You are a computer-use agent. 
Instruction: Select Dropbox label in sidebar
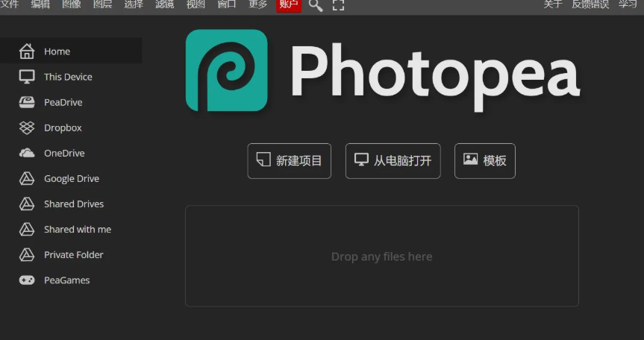(x=63, y=128)
